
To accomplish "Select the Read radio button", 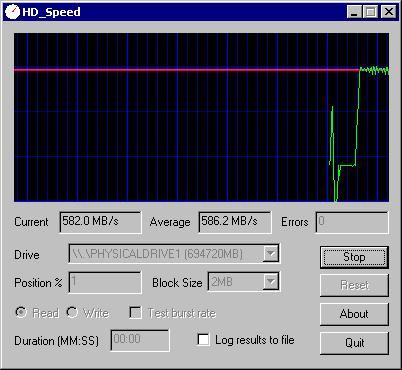I will (21, 313).
